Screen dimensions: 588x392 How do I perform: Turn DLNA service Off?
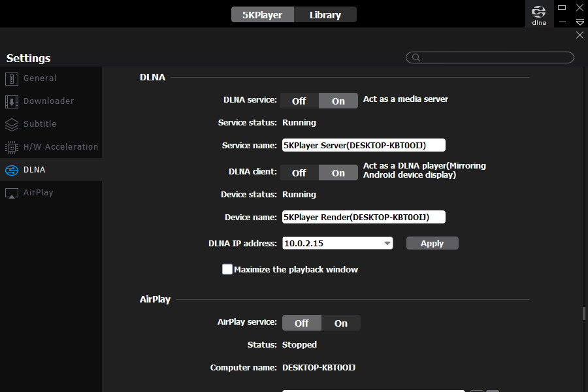pyautogui.click(x=299, y=101)
